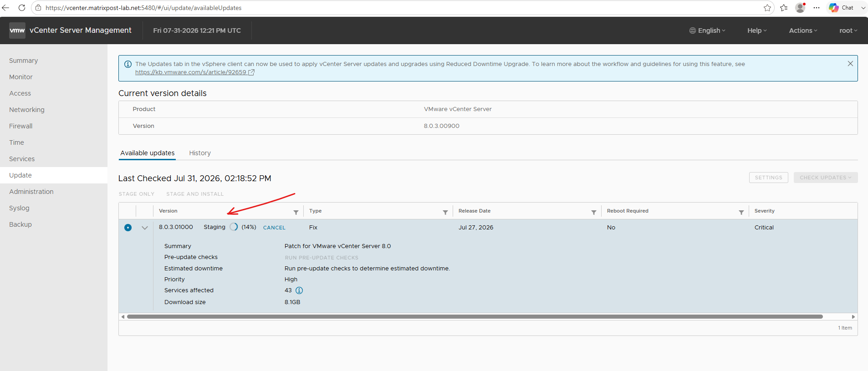Click the release date Jul 27, 2026
The width and height of the screenshot is (868, 371).
point(476,228)
